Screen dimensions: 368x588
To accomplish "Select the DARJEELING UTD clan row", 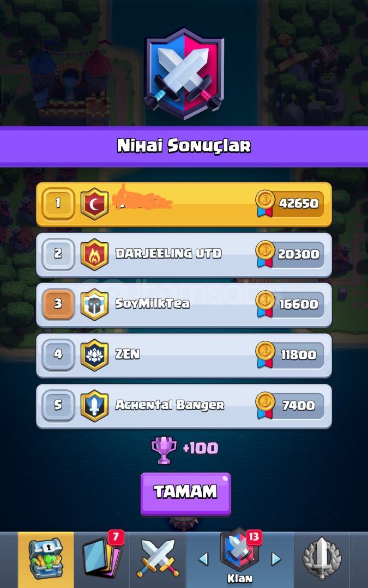I will [184, 255].
